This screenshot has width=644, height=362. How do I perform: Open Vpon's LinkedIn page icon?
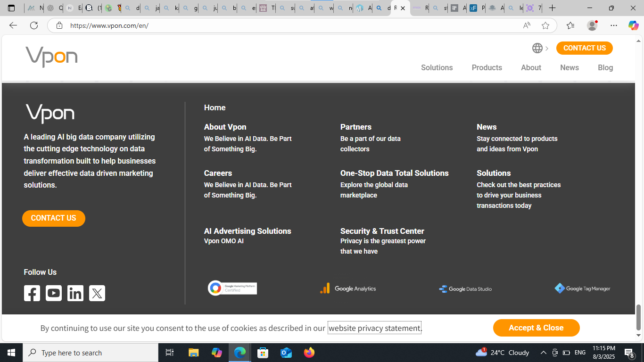[75, 293]
